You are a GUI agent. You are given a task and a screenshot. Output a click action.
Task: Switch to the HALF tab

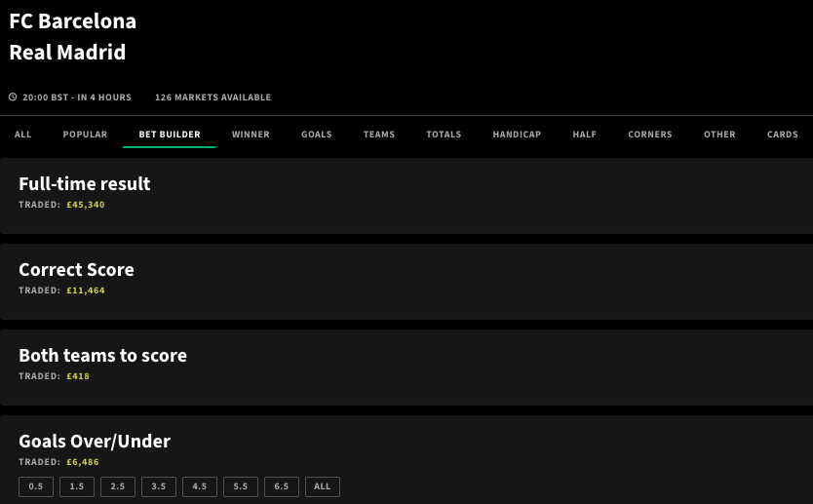click(584, 135)
